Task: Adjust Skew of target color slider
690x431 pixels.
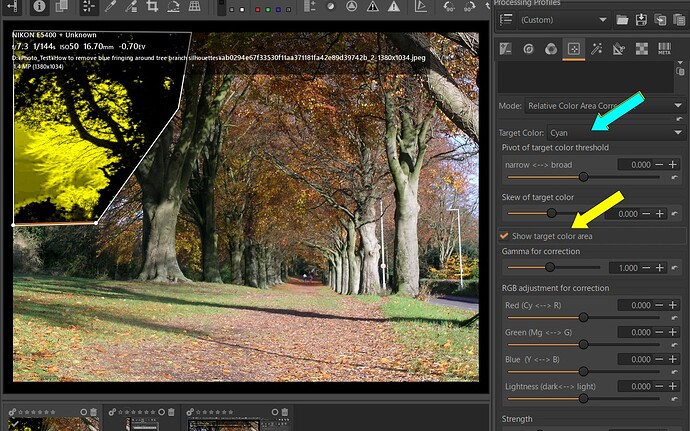Action: click(551, 214)
